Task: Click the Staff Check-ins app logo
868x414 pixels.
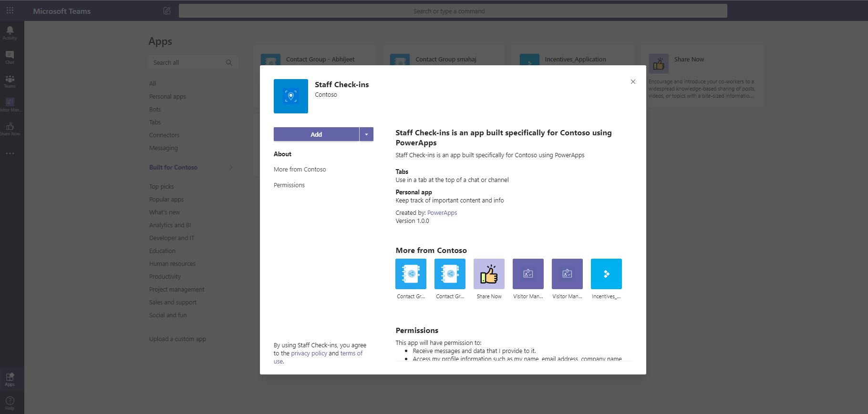Action: [291, 96]
